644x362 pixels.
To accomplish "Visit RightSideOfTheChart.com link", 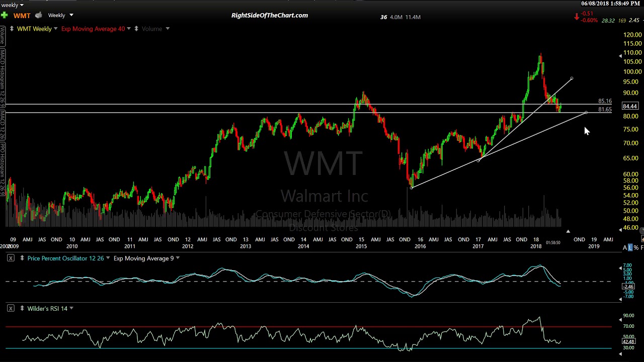I will point(270,15).
